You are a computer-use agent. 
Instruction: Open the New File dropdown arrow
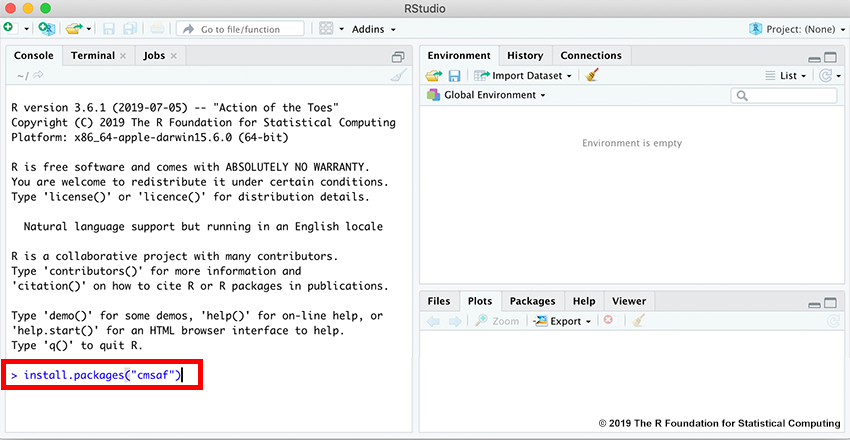(x=26, y=29)
